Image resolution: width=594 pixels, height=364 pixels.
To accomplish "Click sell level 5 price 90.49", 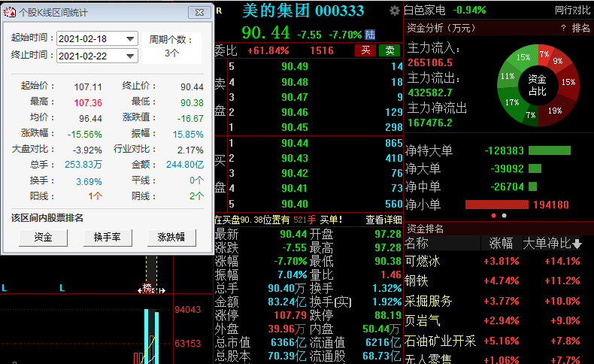I will [x=295, y=67].
